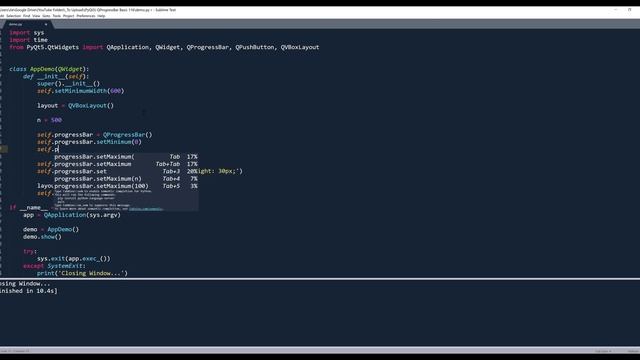Click the def __init__(self) line

point(56,77)
